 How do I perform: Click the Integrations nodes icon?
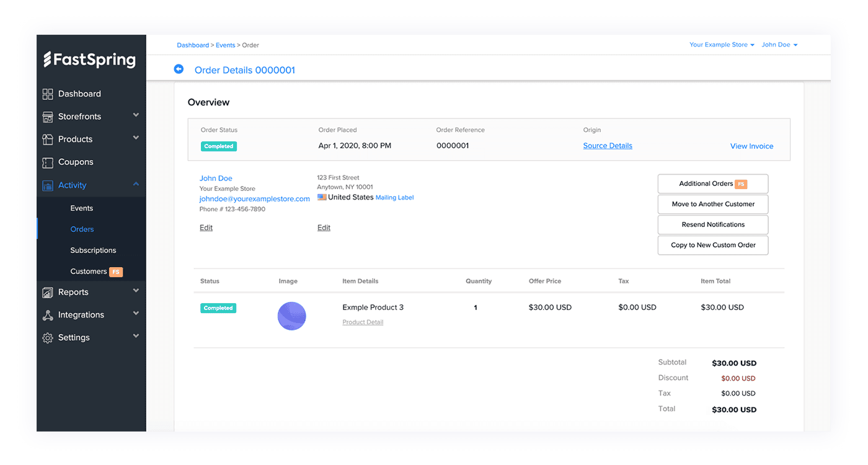[x=48, y=315]
